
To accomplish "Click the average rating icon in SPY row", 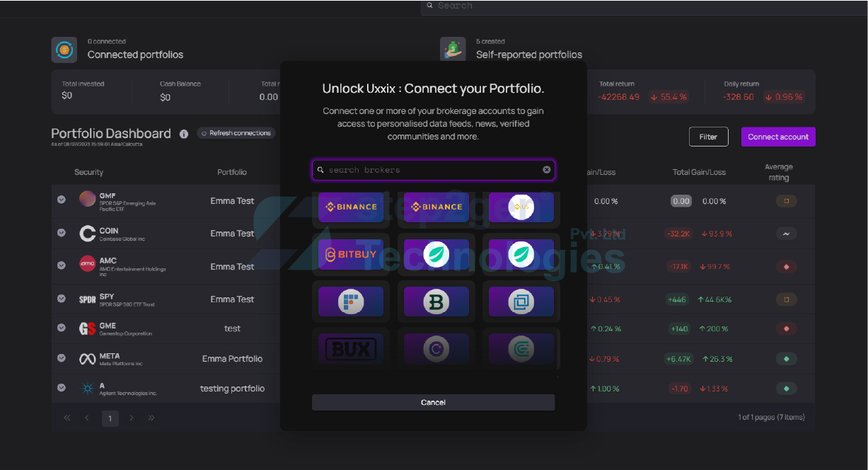I will [786, 299].
